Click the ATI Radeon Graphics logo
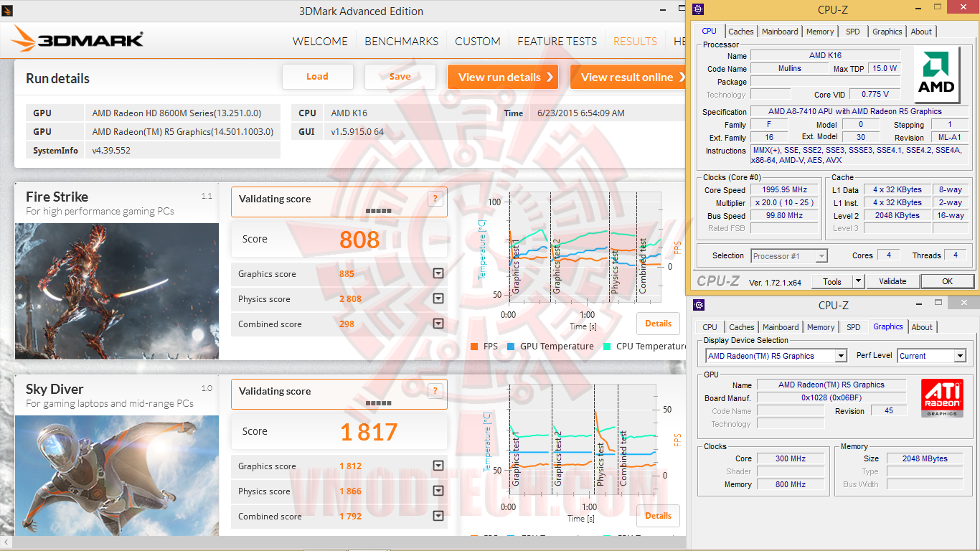The width and height of the screenshot is (980, 551). [943, 398]
